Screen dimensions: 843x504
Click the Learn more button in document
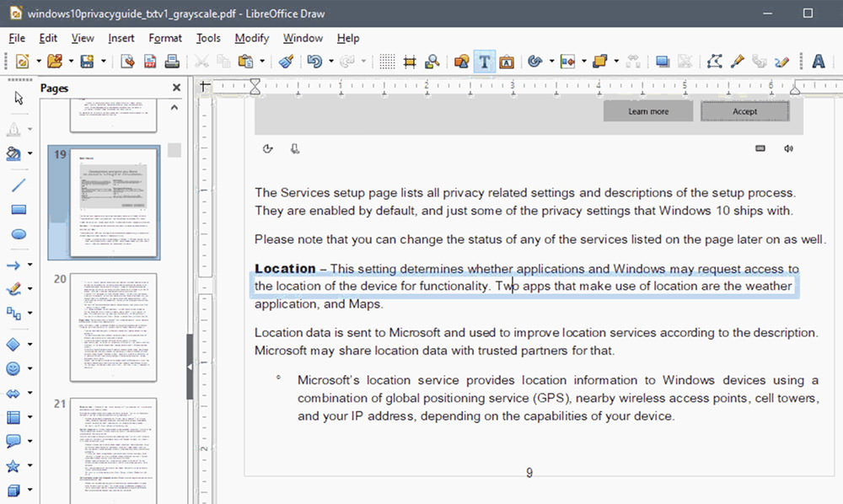(x=648, y=111)
